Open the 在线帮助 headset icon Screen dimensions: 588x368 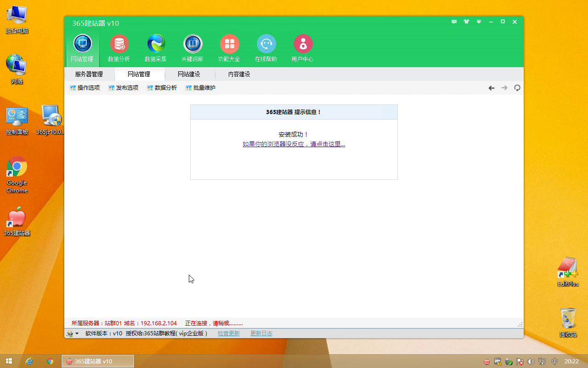[x=266, y=48]
